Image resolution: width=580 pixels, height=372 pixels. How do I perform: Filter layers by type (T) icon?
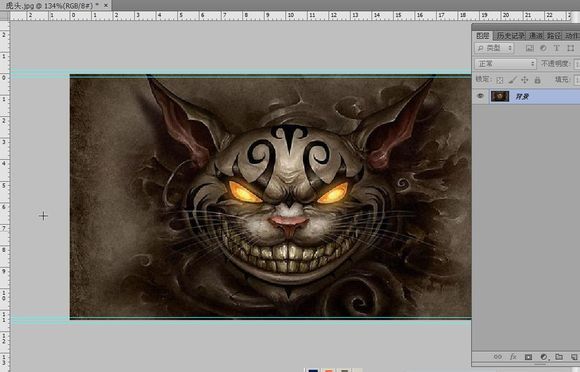pyautogui.click(x=556, y=48)
